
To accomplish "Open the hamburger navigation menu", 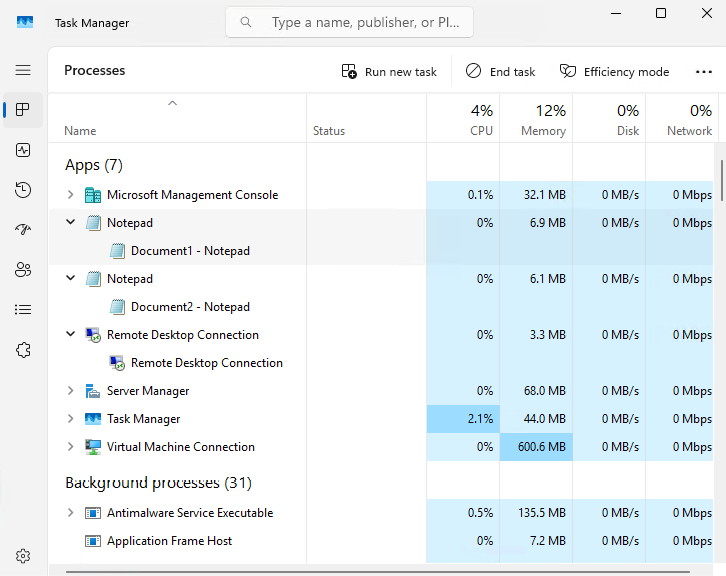I will click(x=23, y=70).
